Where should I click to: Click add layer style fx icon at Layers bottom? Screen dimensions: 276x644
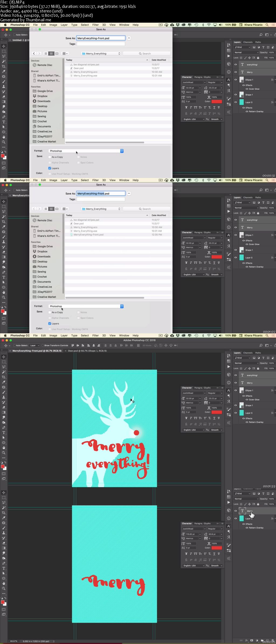click(246, 640)
